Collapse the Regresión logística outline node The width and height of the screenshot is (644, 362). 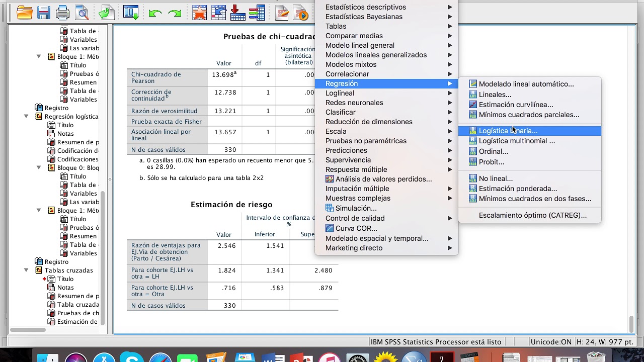tap(26, 116)
